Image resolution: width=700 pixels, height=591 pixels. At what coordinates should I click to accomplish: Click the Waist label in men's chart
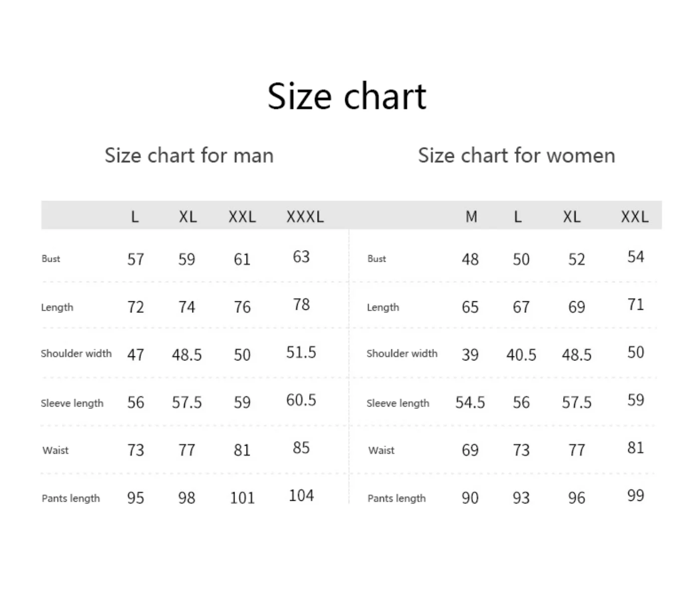tap(56, 450)
